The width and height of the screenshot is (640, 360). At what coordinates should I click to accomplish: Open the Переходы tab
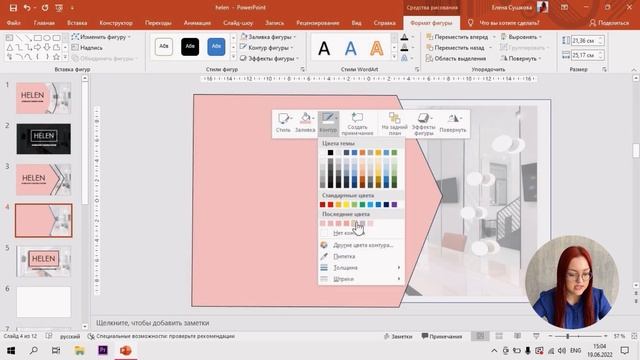pos(158,23)
